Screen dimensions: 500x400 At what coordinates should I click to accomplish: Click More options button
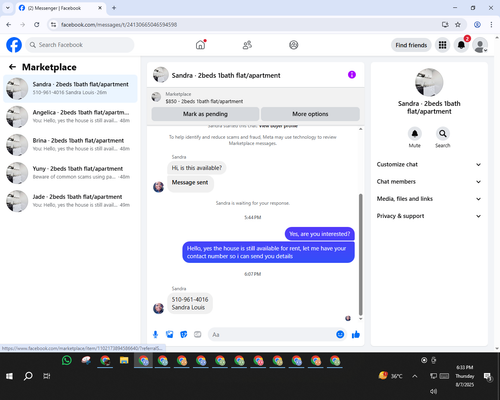310,114
